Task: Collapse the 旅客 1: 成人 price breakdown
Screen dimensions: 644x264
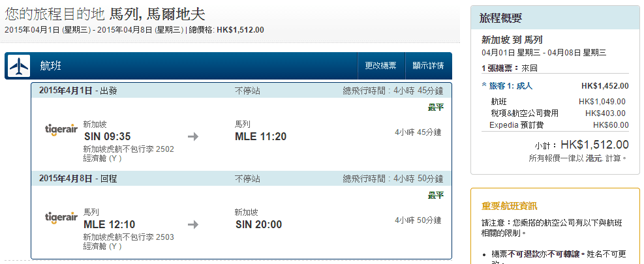Action: pyautogui.click(x=484, y=85)
